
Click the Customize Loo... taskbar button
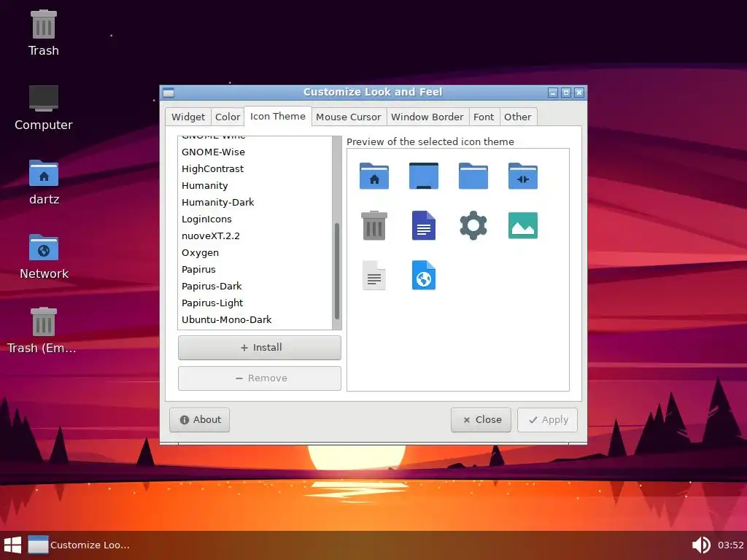(x=79, y=545)
